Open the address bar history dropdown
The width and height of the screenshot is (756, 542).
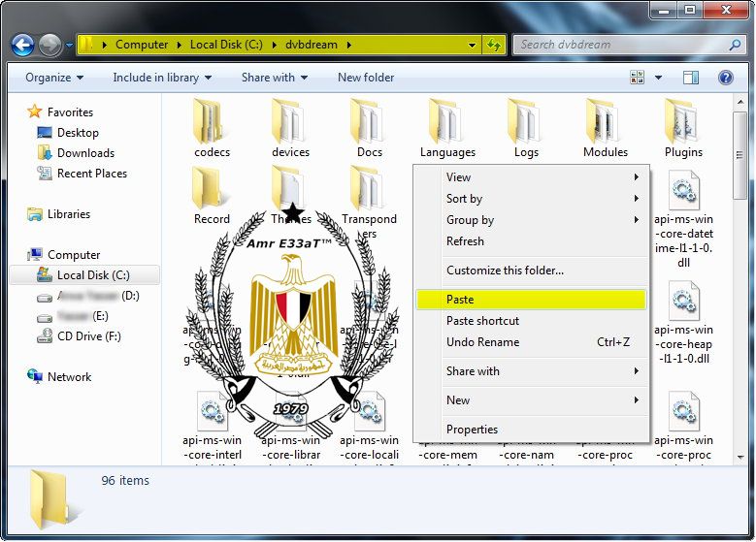click(x=472, y=46)
